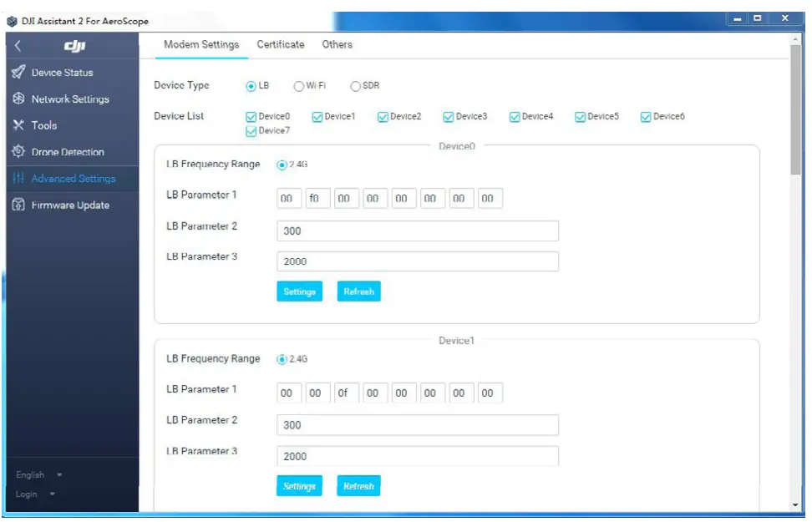The height and width of the screenshot is (522, 812).
Task: Click Device0 Settings button
Action: (299, 291)
